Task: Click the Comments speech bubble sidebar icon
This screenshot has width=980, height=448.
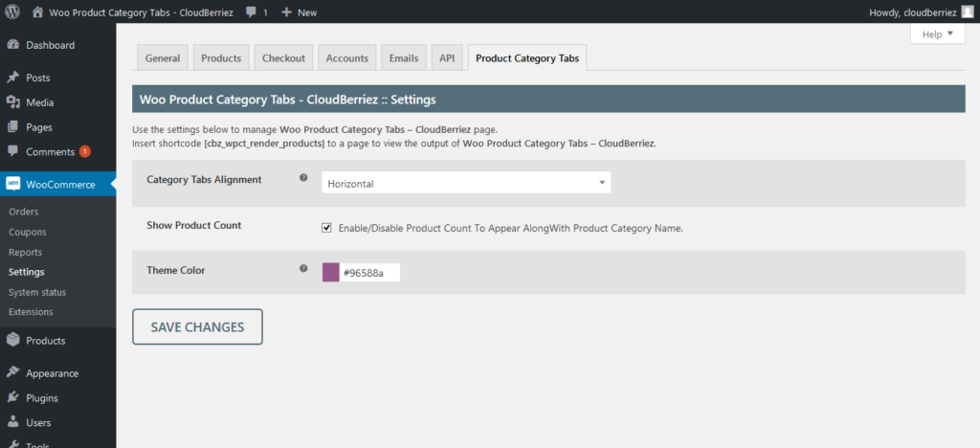Action: pyautogui.click(x=12, y=152)
